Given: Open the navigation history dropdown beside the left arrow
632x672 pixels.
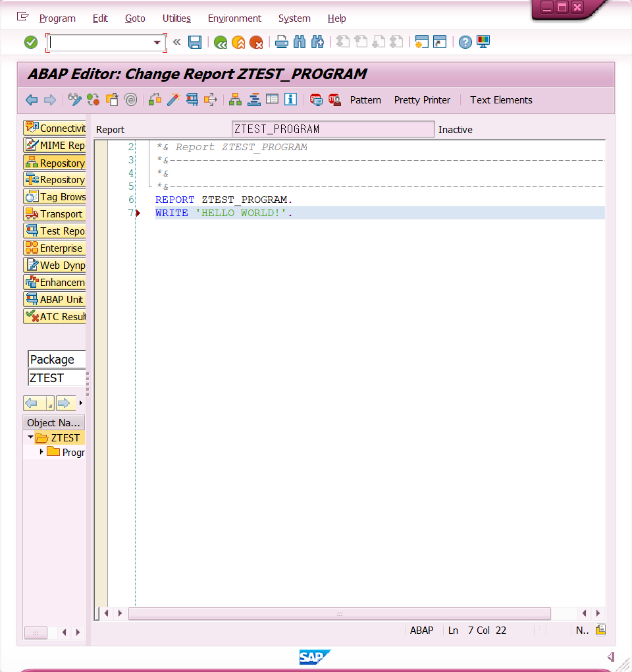Looking at the screenshot, I should coord(50,403).
